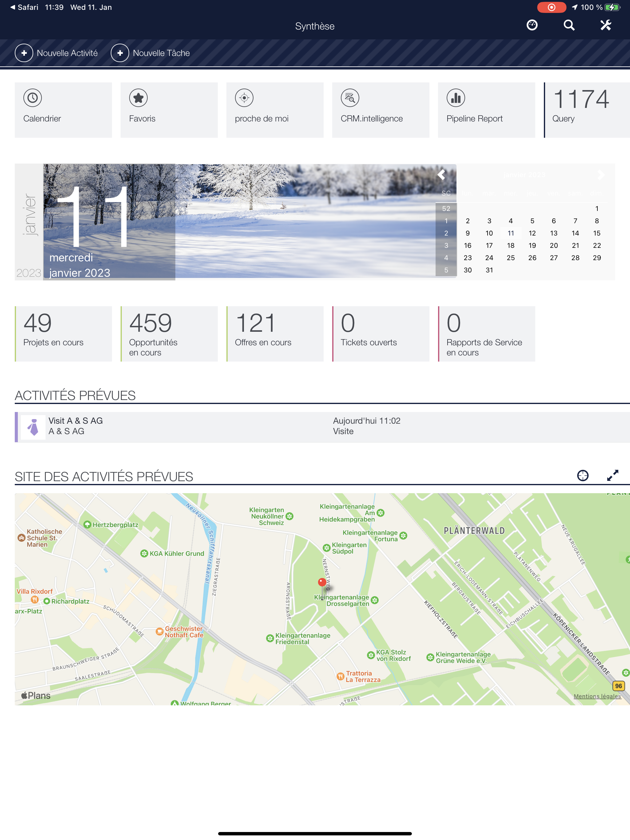
Task: Select date 1 in mini calendar
Action: pos(596,208)
